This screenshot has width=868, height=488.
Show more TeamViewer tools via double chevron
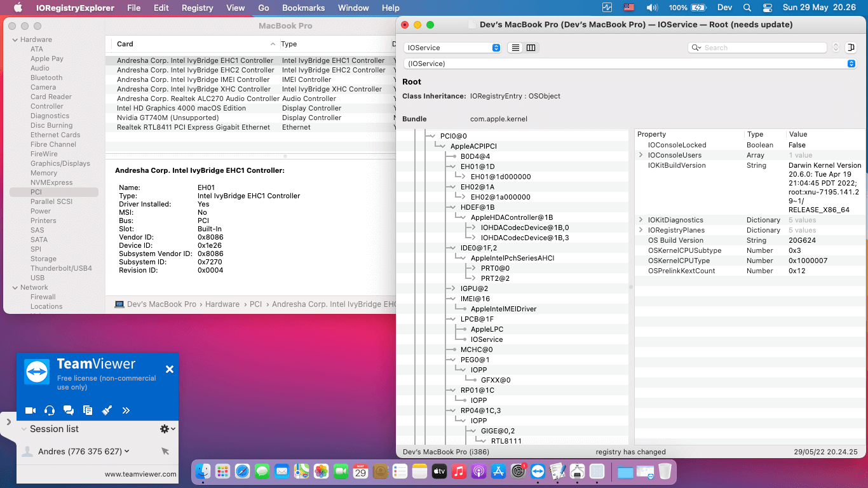click(x=126, y=410)
